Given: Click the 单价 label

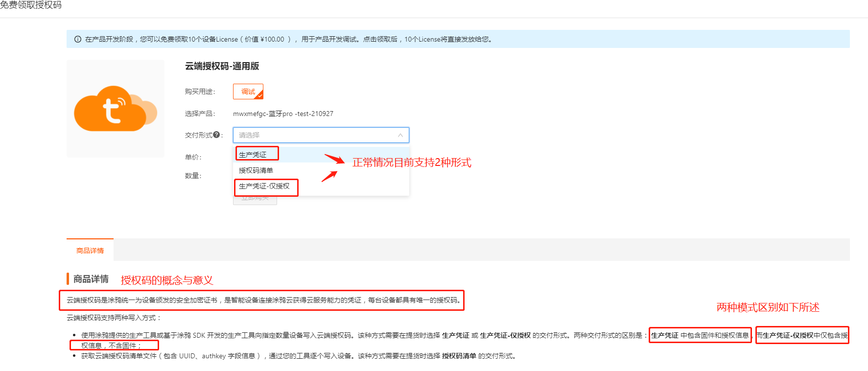Looking at the screenshot, I should pos(193,157).
